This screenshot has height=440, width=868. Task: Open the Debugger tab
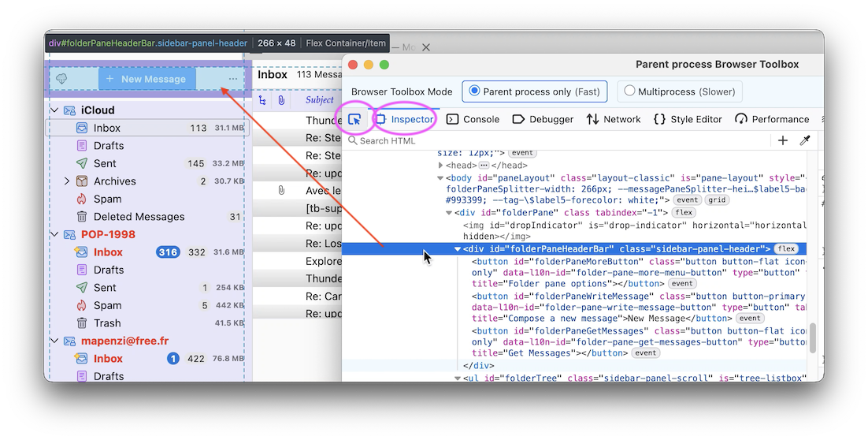point(543,119)
